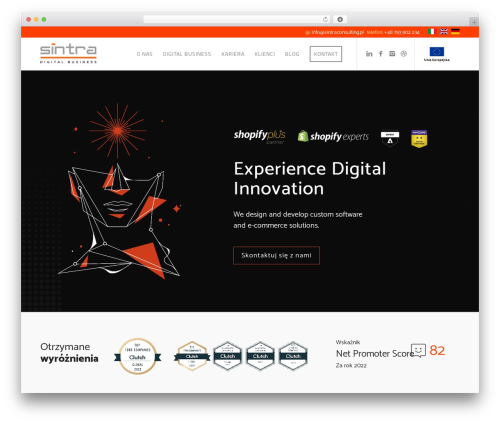
Task: Click the browser address bar
Action: (x=236, y=20)
